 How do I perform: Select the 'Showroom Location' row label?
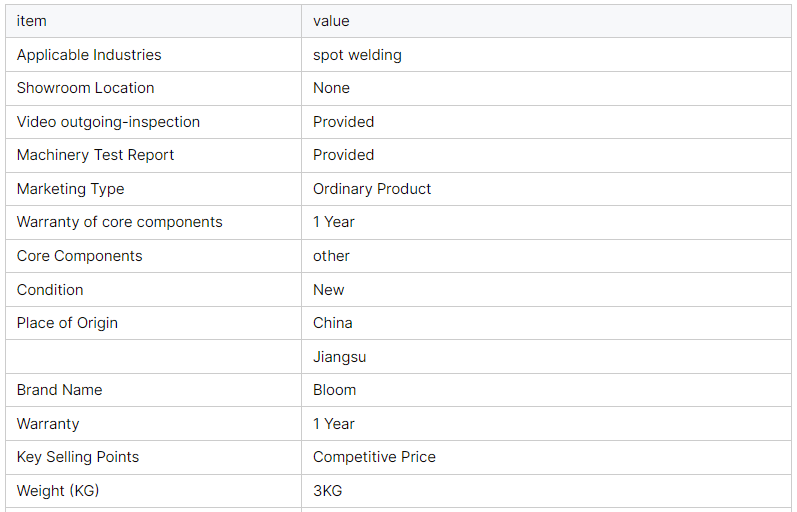point(85,88)
